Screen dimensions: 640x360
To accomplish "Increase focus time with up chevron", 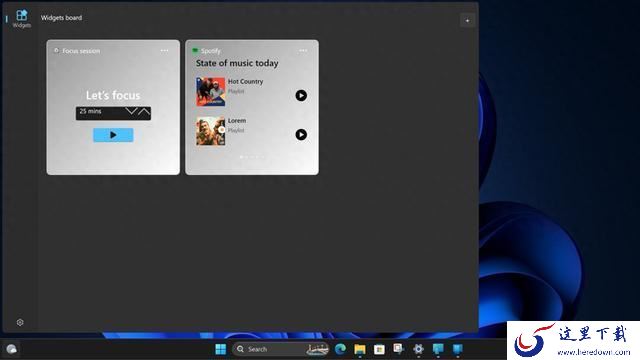I will pos(144,111).
